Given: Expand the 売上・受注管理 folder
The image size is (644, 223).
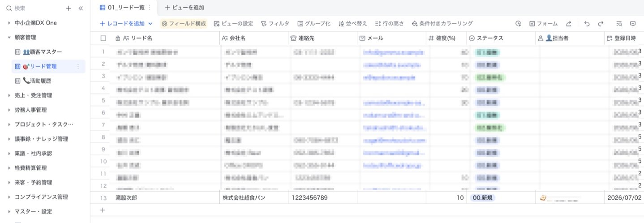Looking at the screenshot, I should point(9,95).
